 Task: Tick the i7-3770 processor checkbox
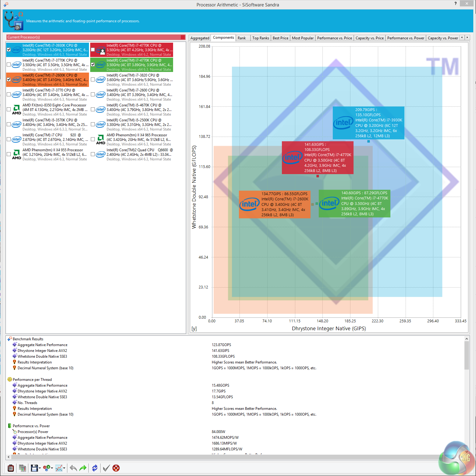coord(9,95)
